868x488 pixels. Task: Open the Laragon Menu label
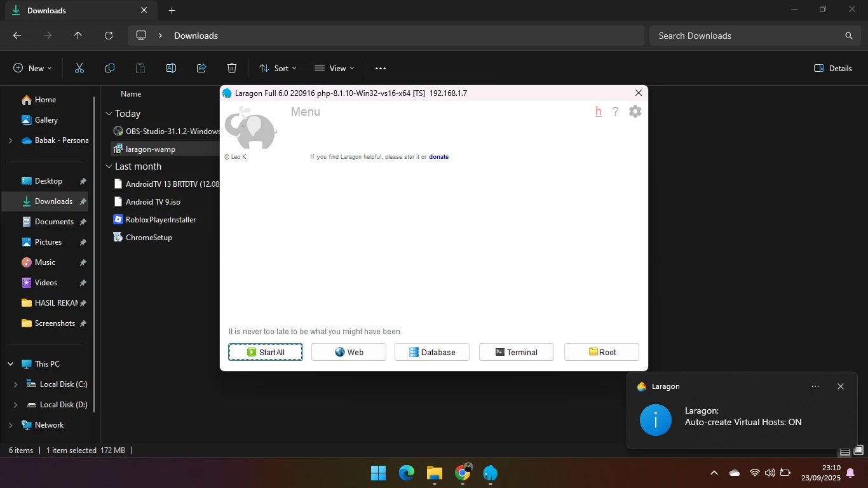pyautogui.click(x=305, y=112)
